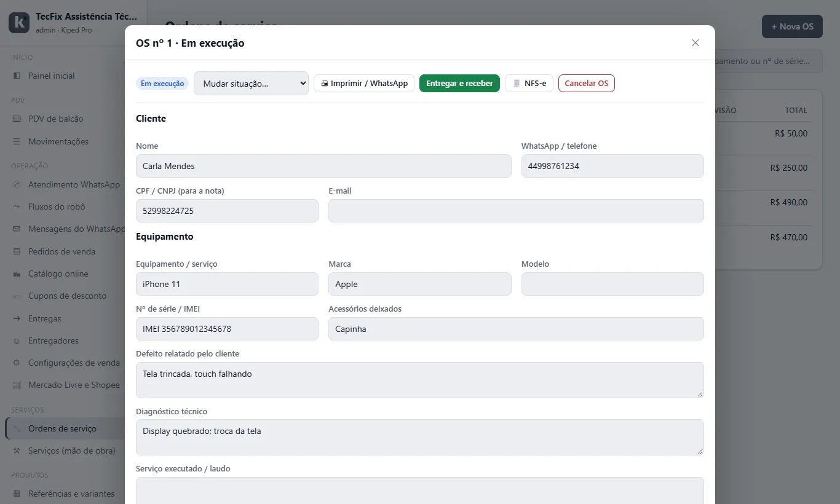The image size is (840, 504).
Task: Focus the Nº de série / IMEI input
Action: 227,329
